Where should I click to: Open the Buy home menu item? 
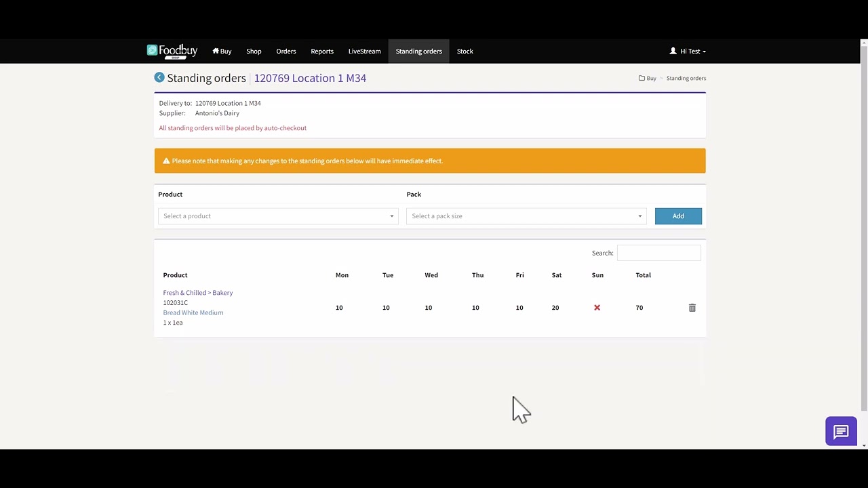click(x=222, y=52)
